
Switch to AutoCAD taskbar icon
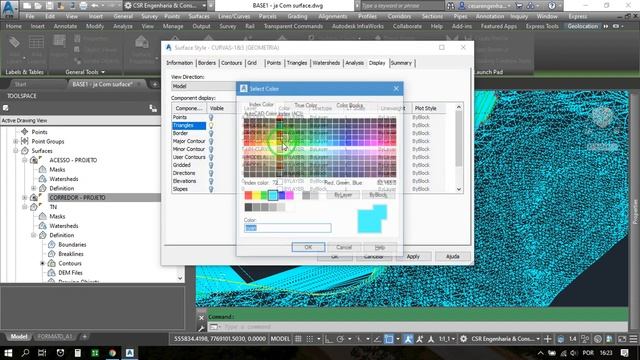pos(130,353)
